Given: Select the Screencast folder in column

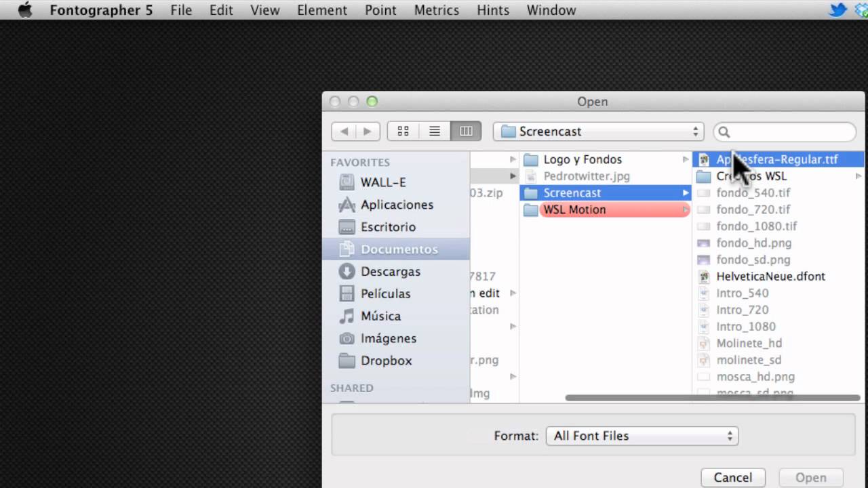Looking at the screenshot, I should 606,192.
